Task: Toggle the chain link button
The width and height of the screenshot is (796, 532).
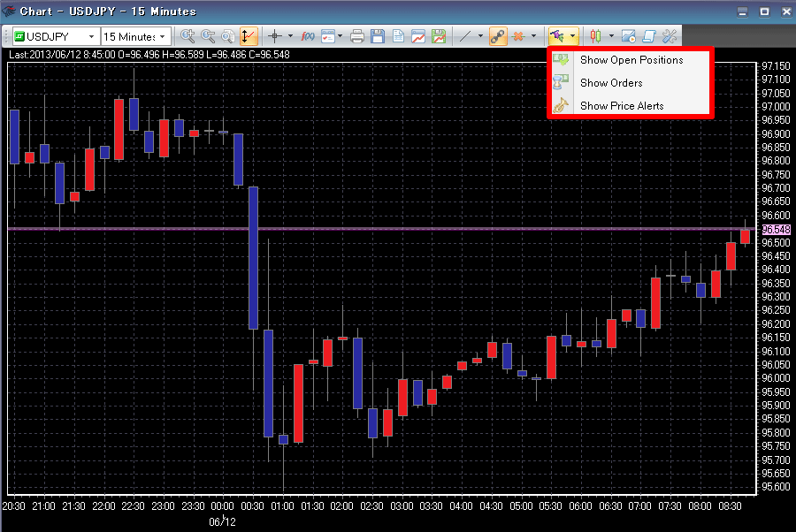Action: click(x=498, y=36)
